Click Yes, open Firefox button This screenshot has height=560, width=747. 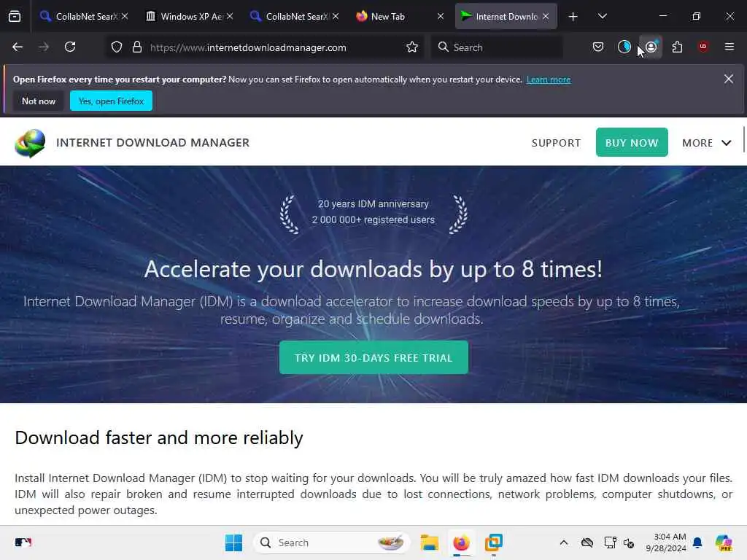pyautogui.click(x=111, y=101)
